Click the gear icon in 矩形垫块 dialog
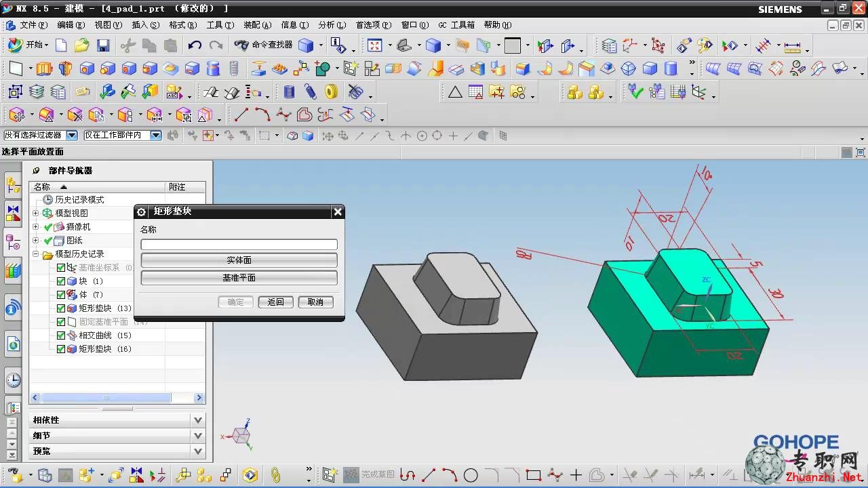 142,211
